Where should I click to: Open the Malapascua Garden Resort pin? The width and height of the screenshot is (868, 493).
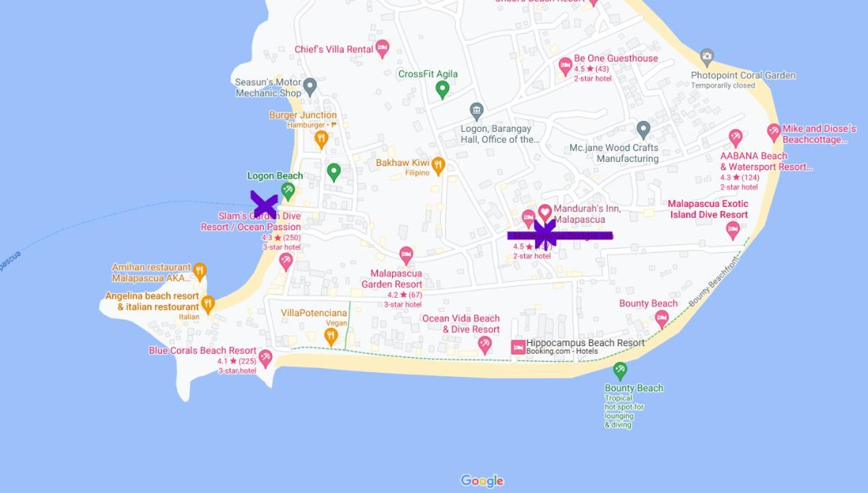(x=406, y=256)
